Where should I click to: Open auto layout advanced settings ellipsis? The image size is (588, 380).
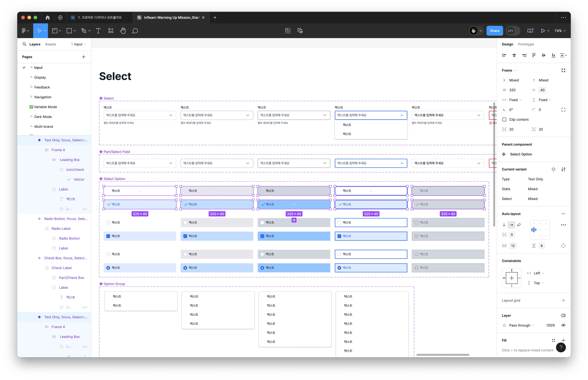[563, 225]
